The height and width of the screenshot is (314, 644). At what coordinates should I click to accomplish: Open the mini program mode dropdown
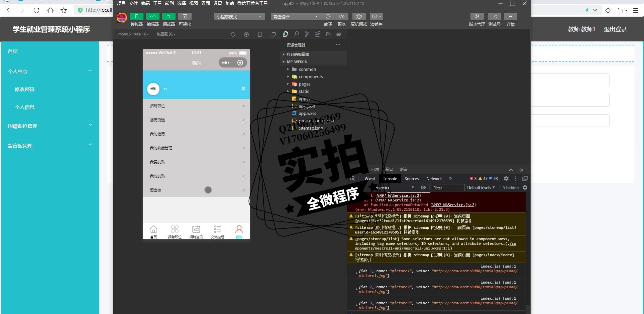pyautogui.click(x=239, y=16)
